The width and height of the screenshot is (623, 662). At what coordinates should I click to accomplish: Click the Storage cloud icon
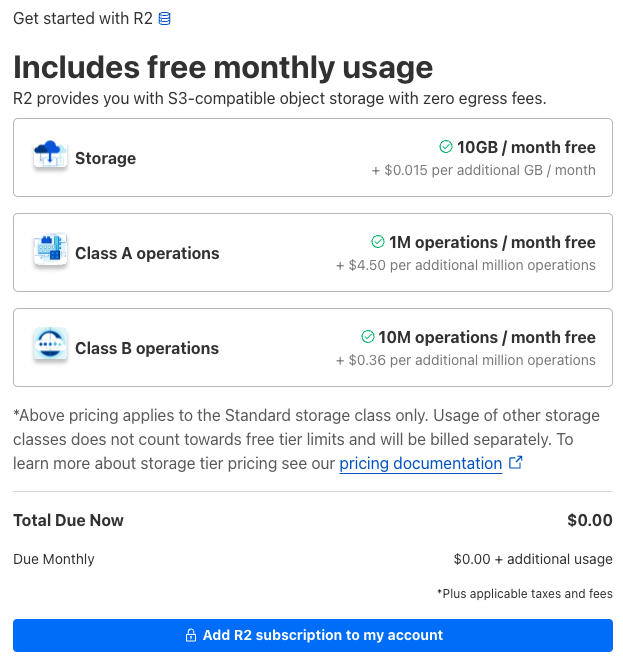tap(49, 158)
